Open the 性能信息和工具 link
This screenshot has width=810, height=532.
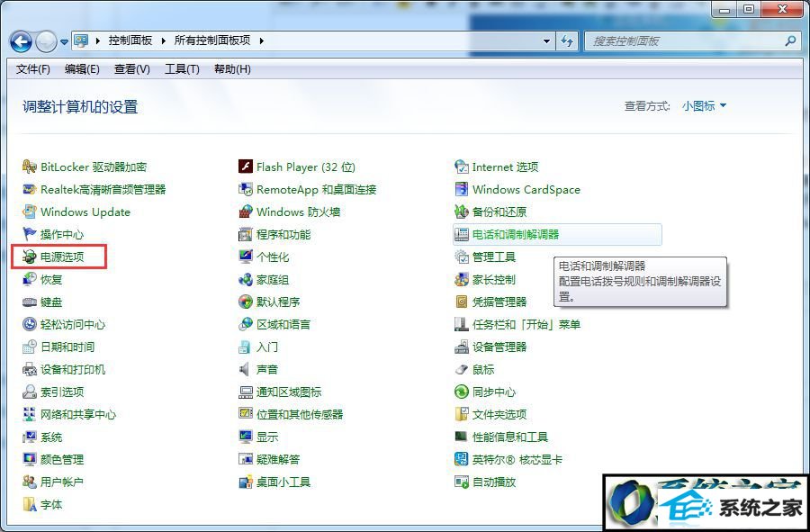click(510, 437)
